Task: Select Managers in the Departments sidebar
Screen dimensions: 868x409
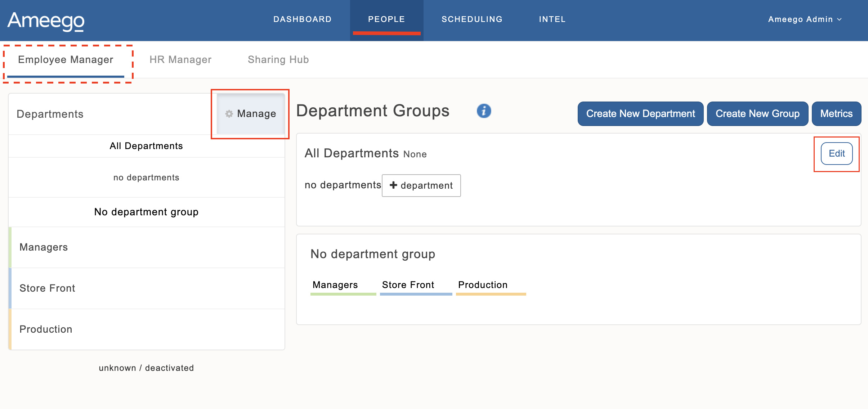Action: (x=44, y=247)
